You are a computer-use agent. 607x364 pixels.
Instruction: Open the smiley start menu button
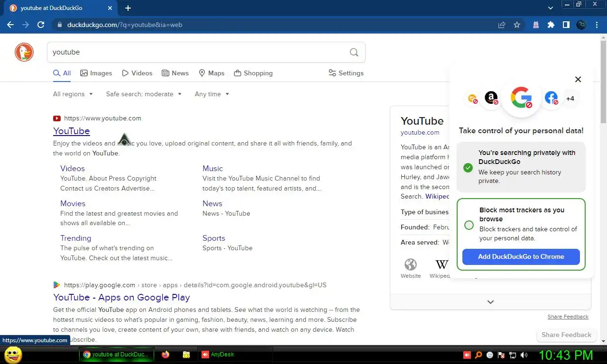click(13, 355)
